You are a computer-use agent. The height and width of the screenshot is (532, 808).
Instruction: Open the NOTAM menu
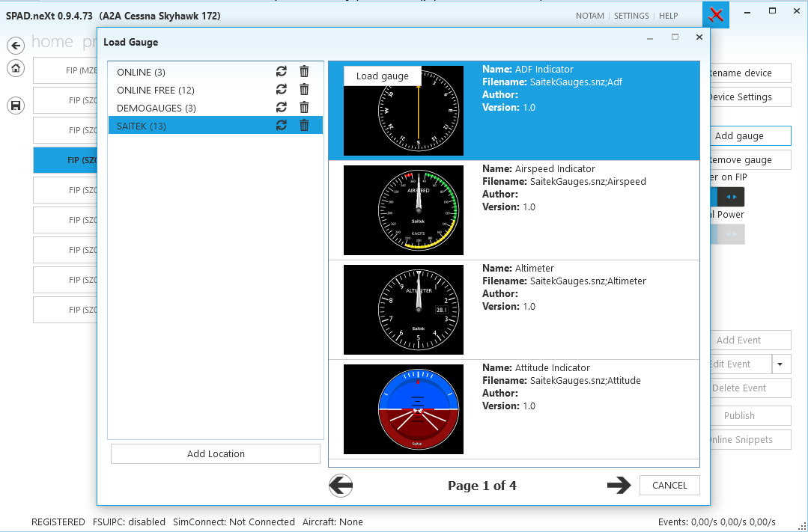[589, 16]
